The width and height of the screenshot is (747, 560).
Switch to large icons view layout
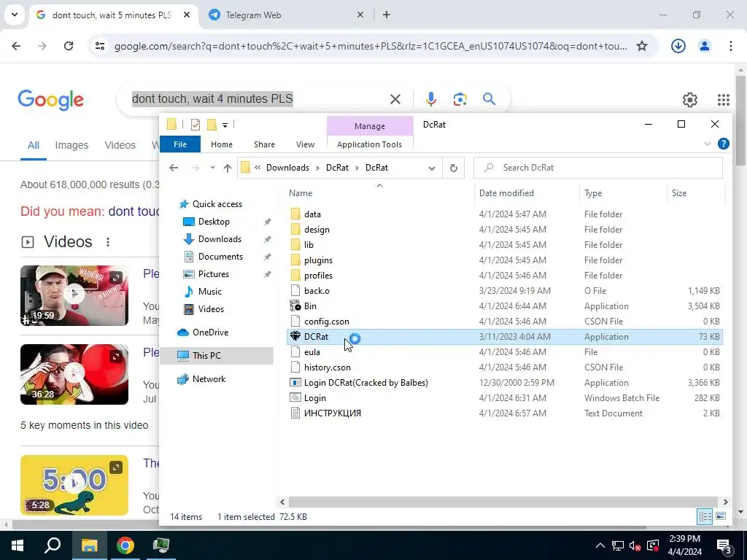(720, 516)
